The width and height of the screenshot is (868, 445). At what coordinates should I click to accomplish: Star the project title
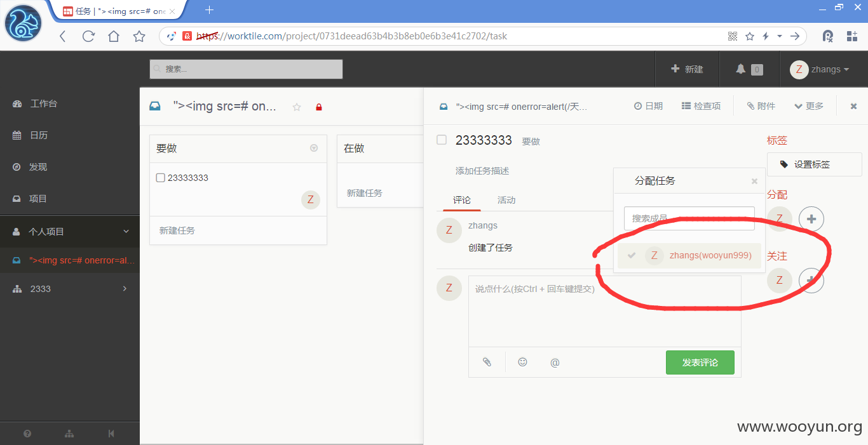(297, 107)
